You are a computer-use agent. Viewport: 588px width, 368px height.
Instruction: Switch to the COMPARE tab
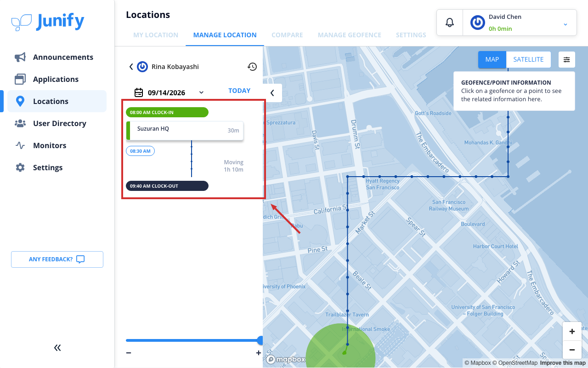[x=287, y=35]
